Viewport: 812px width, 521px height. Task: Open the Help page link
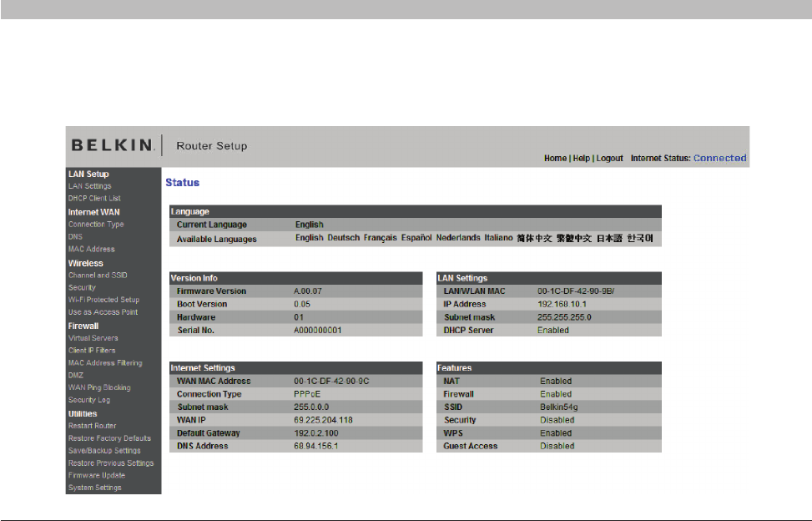[581, 158]
